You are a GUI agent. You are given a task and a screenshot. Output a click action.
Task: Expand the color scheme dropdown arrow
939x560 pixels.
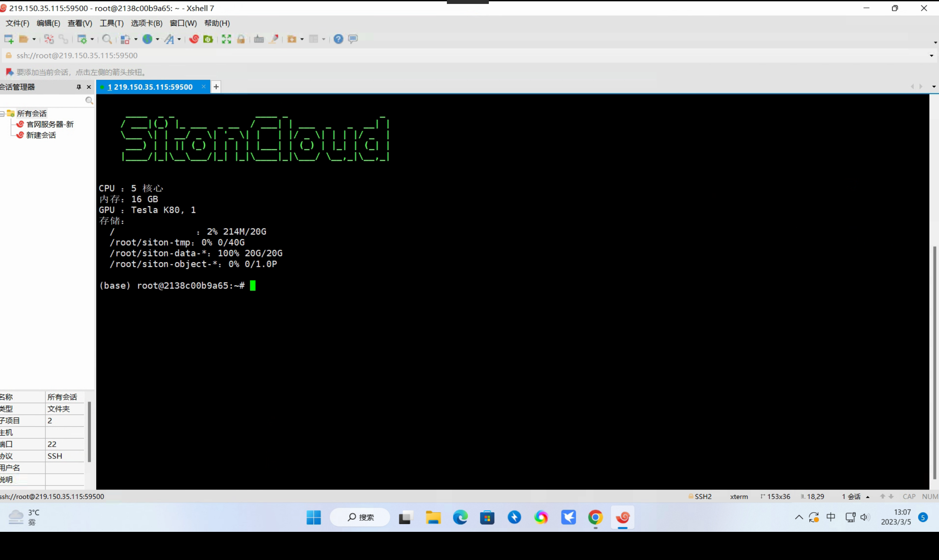(136, 39)
